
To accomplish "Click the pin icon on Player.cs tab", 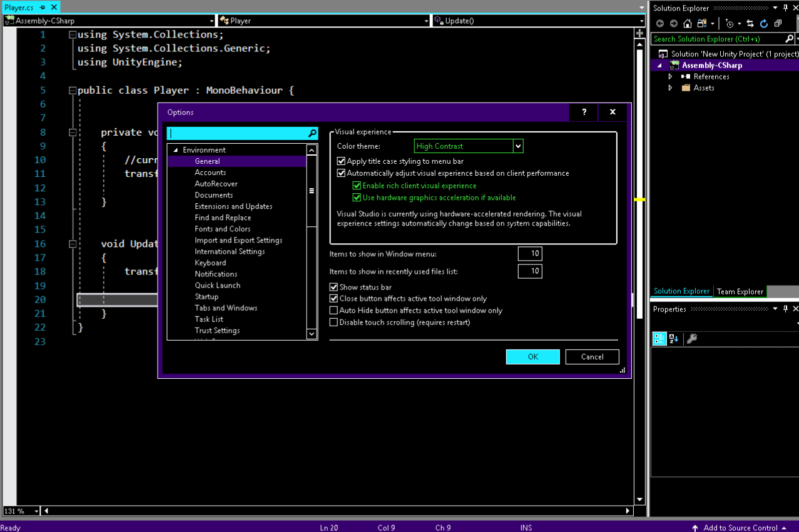I will 43,8.
